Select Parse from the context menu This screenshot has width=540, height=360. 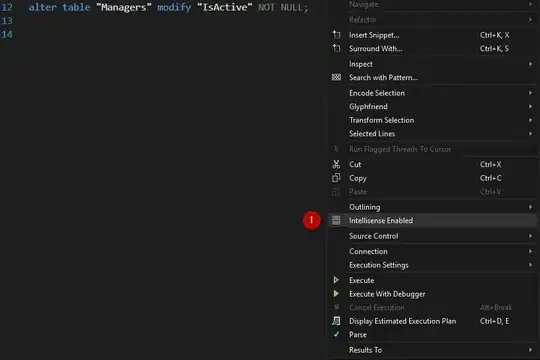tap(432, 334)
